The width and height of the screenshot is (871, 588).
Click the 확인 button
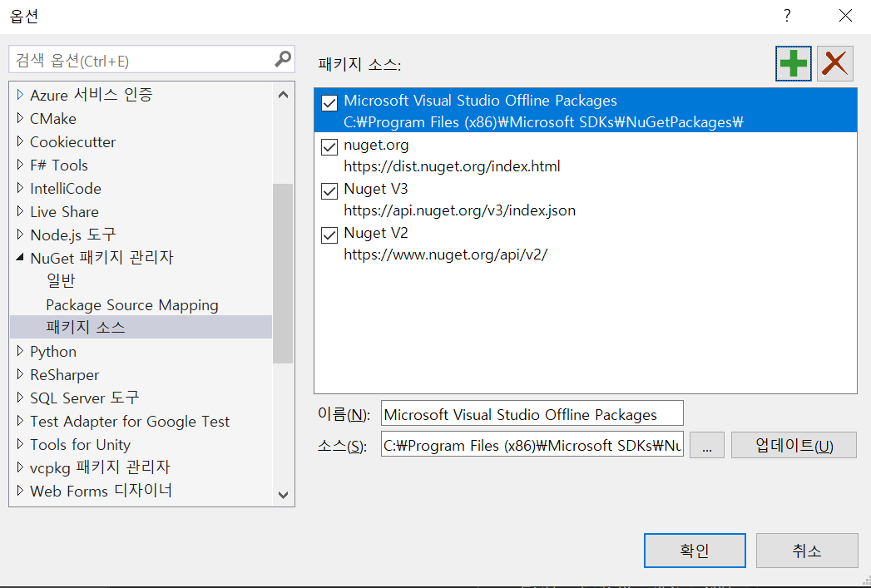(x=695, y=551)
